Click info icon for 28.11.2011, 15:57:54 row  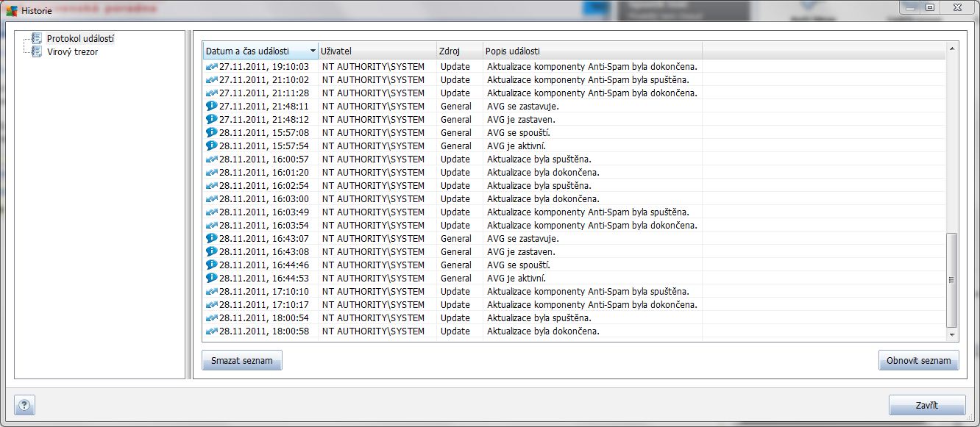point(212,146)
